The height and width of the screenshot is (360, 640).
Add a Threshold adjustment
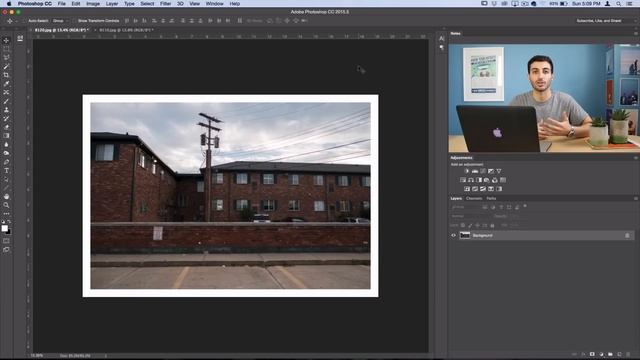(483, 189)
